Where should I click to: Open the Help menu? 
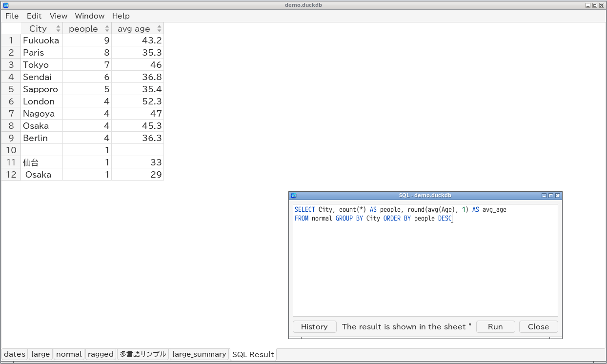[121, 16]
